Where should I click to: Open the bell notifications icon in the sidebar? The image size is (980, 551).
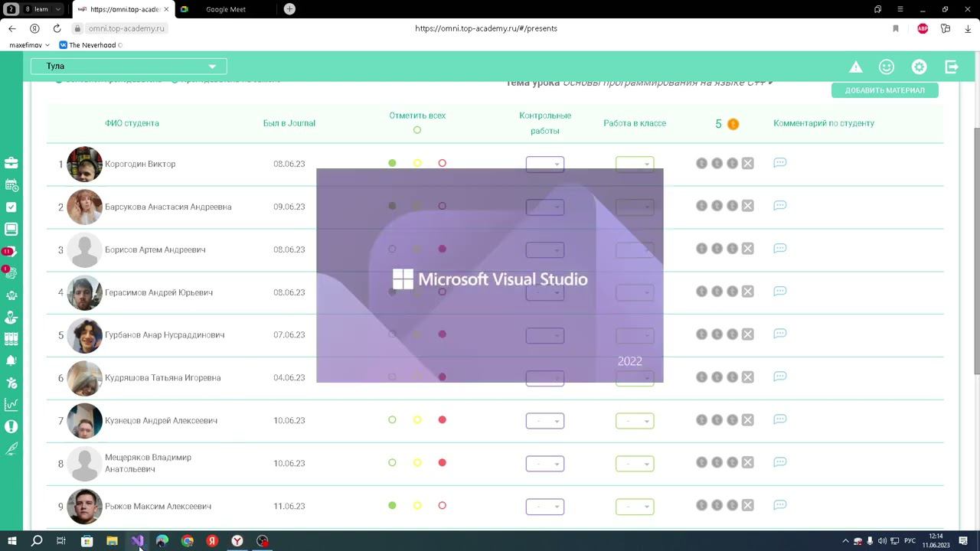coord(11,360)
